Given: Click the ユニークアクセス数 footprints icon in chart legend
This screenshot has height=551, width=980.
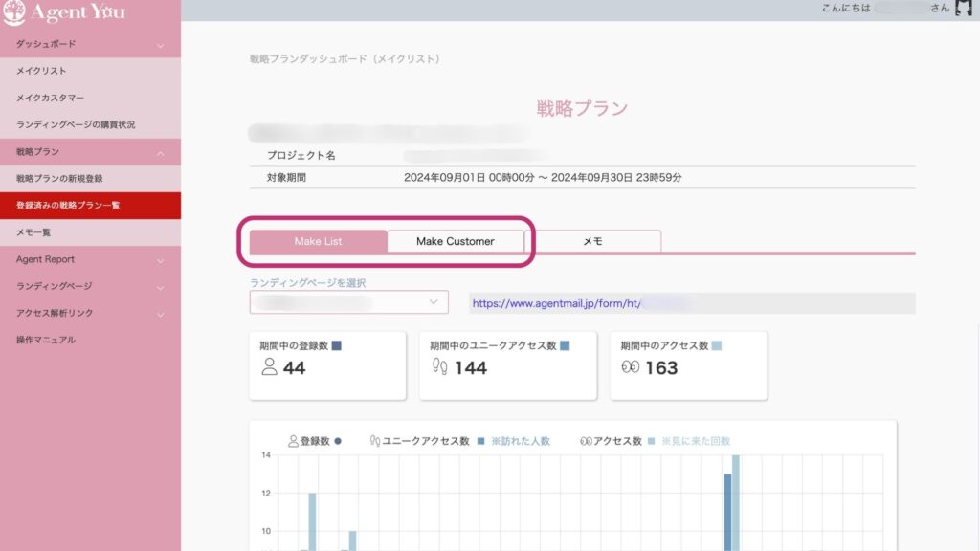Looking at the screenshot, I should click(x=375, y=441).
